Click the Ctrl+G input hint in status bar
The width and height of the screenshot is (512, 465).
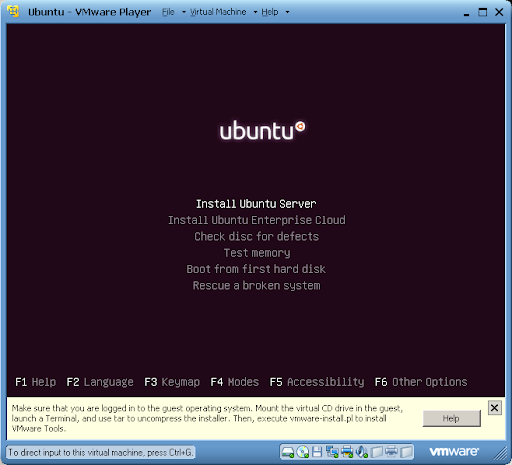[100, 453]
